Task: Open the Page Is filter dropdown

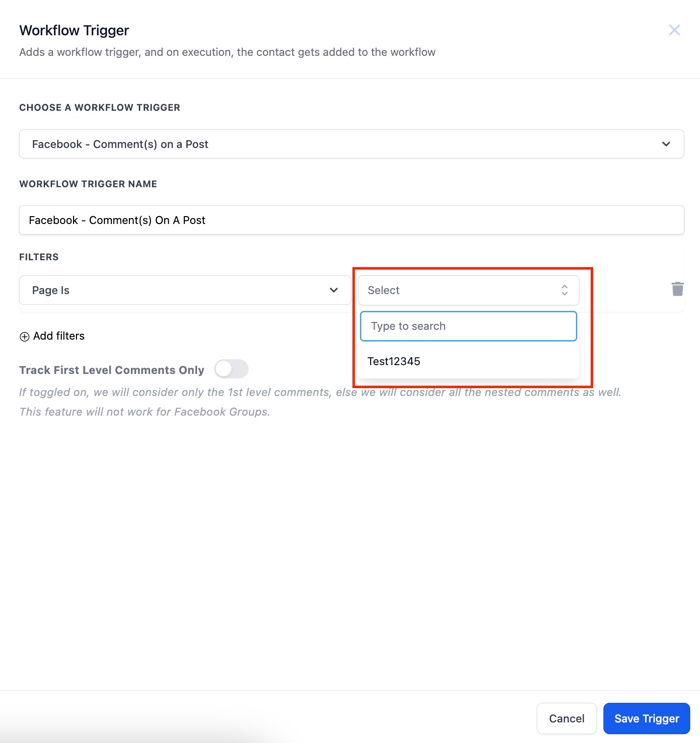Action: pyautogui.click(x=185, y=290)
